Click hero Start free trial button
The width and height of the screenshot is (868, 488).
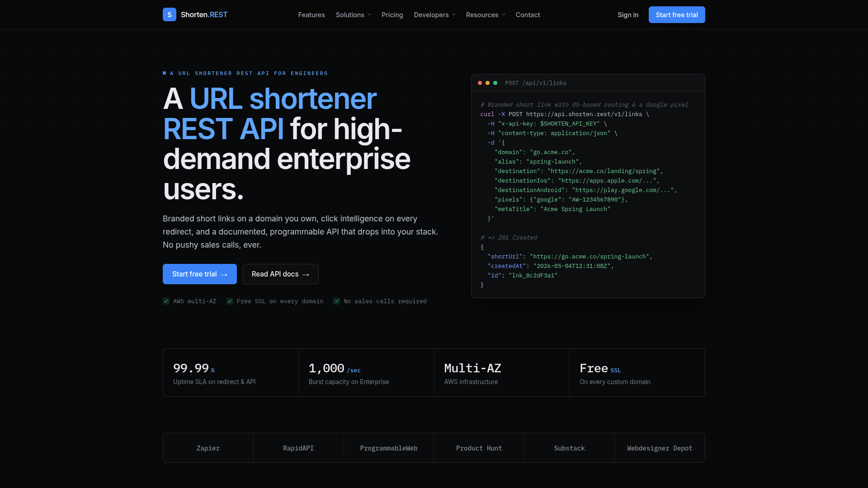200,274
